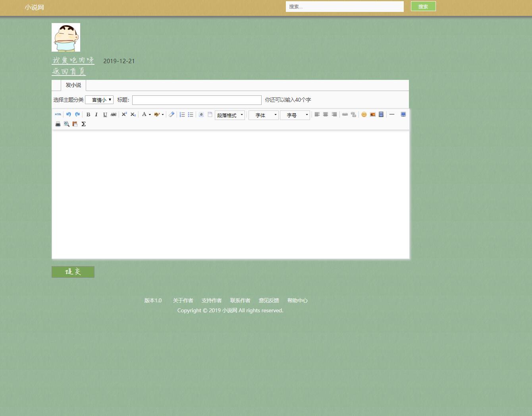
Task: Undo the last edit
Action: pyautogui.click(x=69, y=114)
